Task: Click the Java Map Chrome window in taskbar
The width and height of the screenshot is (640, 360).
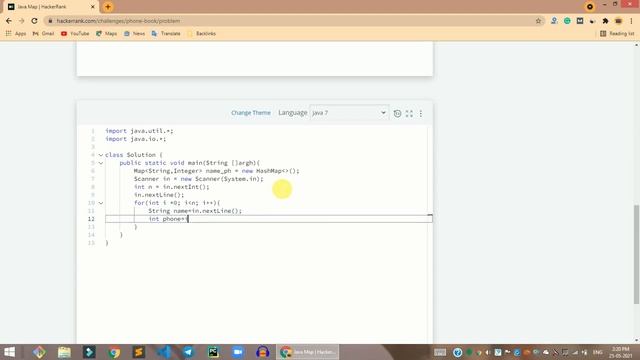Action: 308,352
